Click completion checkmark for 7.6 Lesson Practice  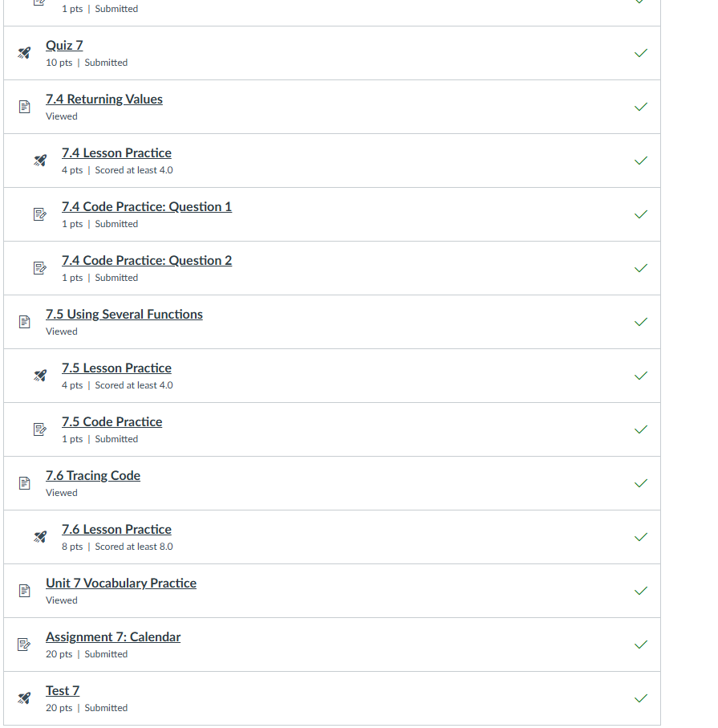640,537
